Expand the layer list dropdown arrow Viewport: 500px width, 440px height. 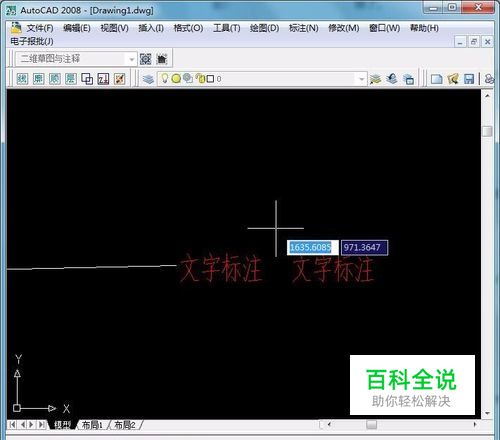click(x=362, y=79)
